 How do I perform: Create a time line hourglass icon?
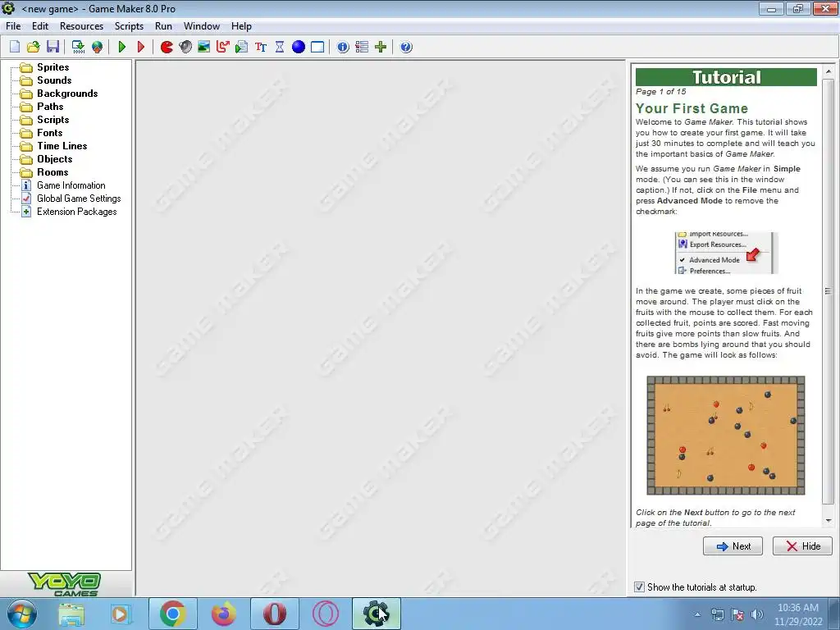pos(280,47)
